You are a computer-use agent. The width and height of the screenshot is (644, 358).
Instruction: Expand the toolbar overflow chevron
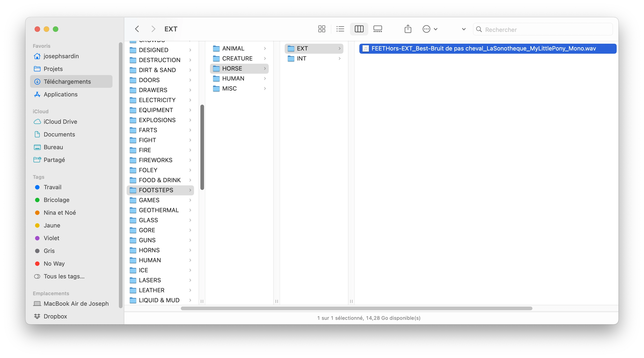click(x=463, y=29)
